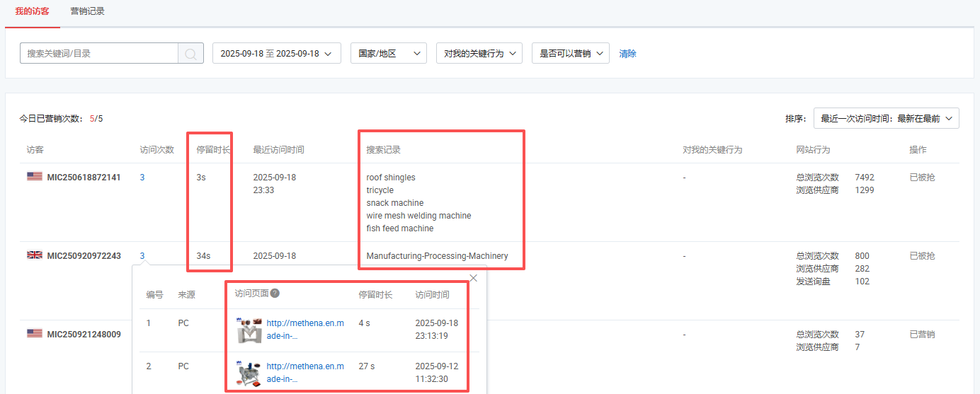
Task: Click help icon beside 访问页面 header
Action: 275,294
